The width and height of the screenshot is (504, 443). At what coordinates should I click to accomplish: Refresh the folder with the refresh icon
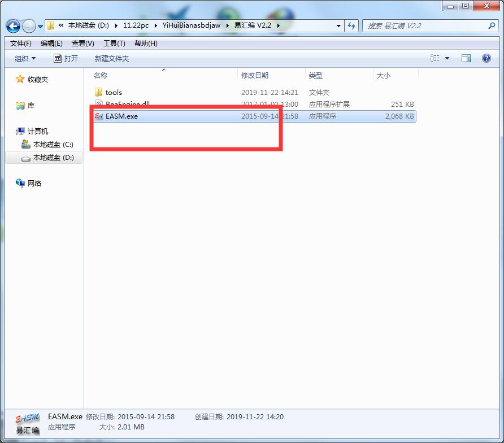click(x=351, y=26)
